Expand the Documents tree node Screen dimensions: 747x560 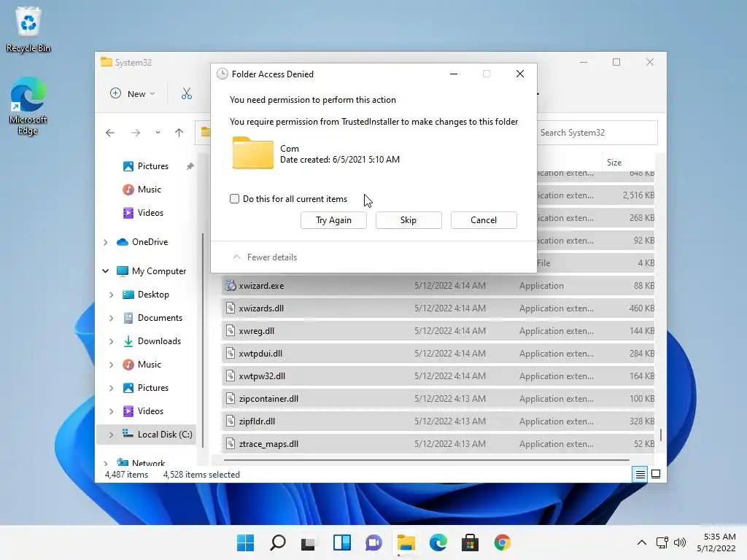(x=111, y=318)
